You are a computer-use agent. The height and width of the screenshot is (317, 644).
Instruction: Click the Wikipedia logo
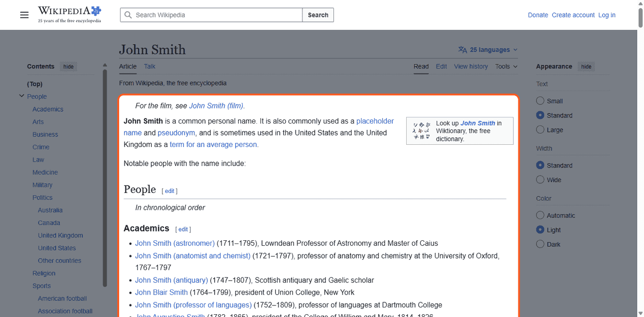69,15
